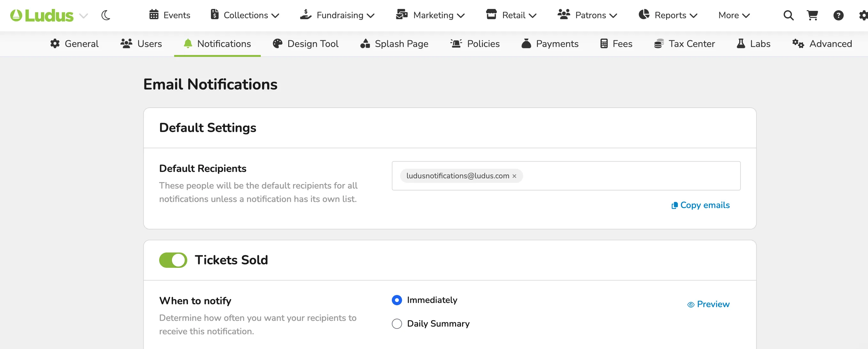The image size is (868, 349).
Task: Open the Design Tool tab
Action: [306, 44]
